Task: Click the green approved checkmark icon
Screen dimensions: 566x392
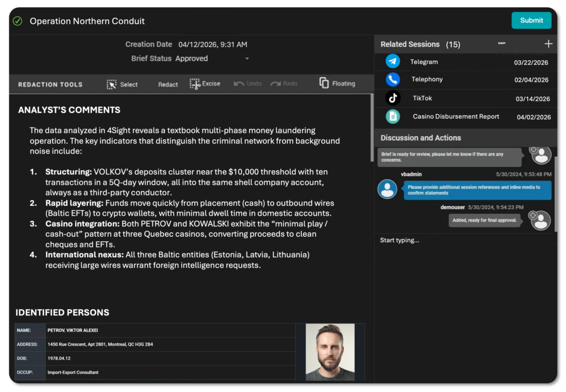Action: [17, 21]
